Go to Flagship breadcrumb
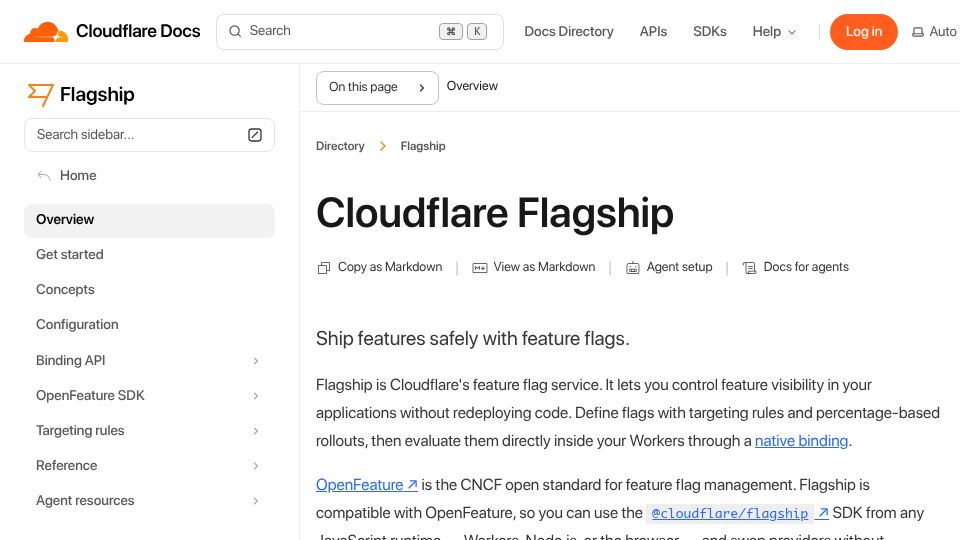960x540 pixels. tap(423, 146)
